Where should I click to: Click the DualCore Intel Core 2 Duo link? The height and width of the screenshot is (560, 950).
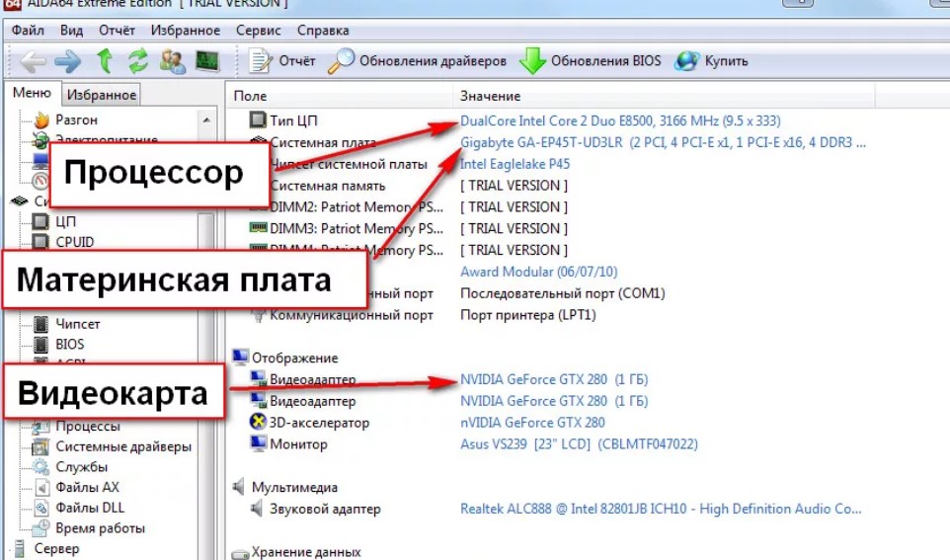click(620, 120)
